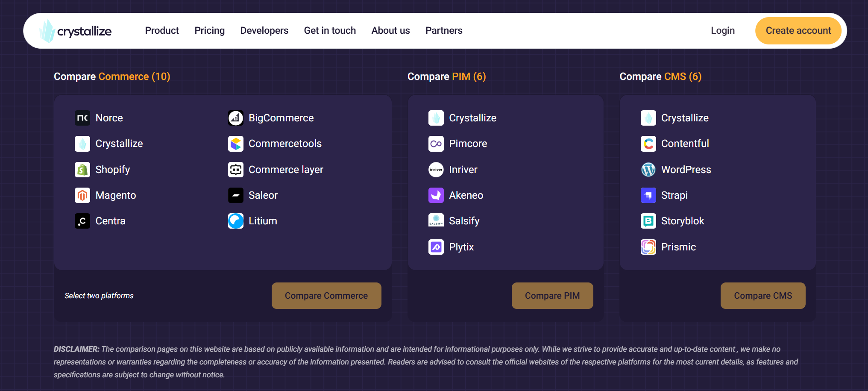Select the Shopify icon
The image size is (868, 391).
[82, 170]
